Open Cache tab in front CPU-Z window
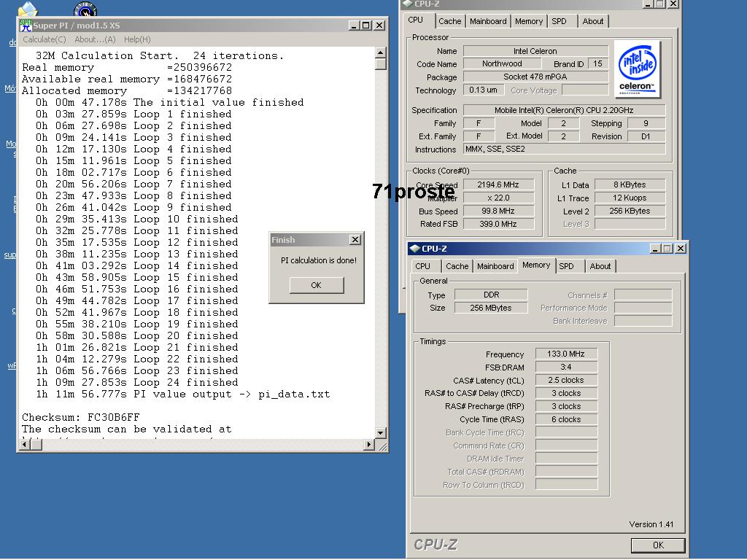The image size is (747, 560). point(457,266)
